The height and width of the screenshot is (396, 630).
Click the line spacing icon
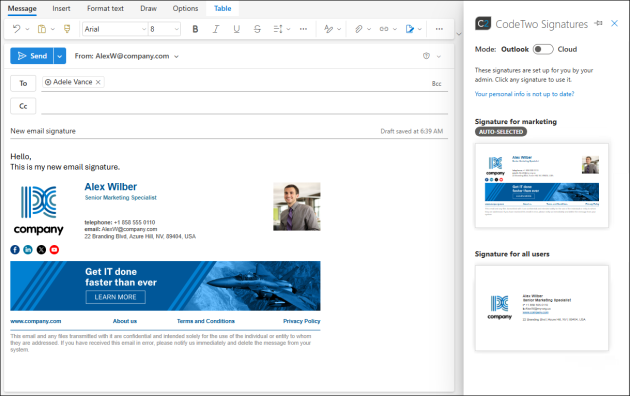[x=278, y=29]
